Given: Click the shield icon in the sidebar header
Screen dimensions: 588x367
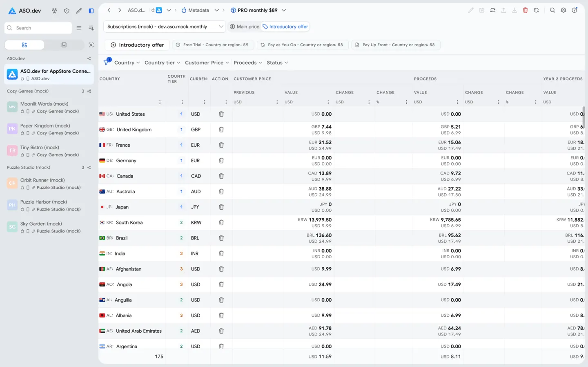Looking at the screenshot, I should (67, 11).
